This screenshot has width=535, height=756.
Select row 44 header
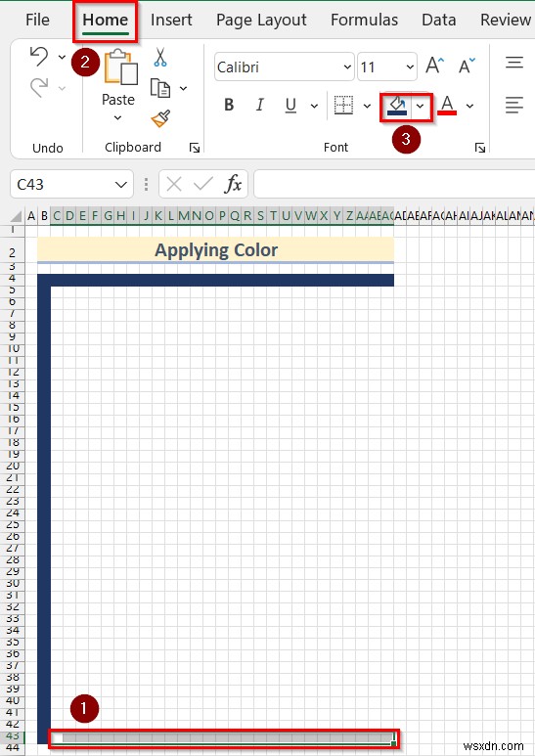13,748
